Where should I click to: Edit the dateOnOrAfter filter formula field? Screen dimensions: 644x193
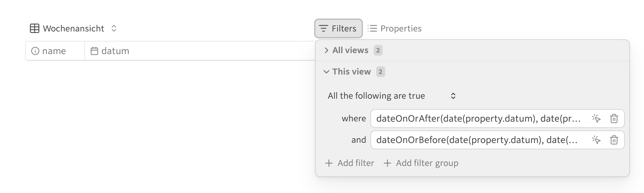tap(478, 119)
